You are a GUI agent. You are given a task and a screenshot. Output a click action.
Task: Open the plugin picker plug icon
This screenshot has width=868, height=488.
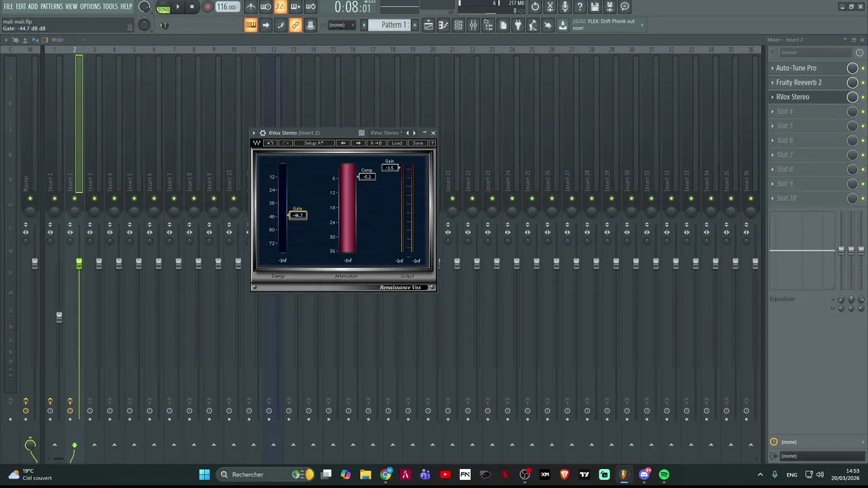click(517, 25)
